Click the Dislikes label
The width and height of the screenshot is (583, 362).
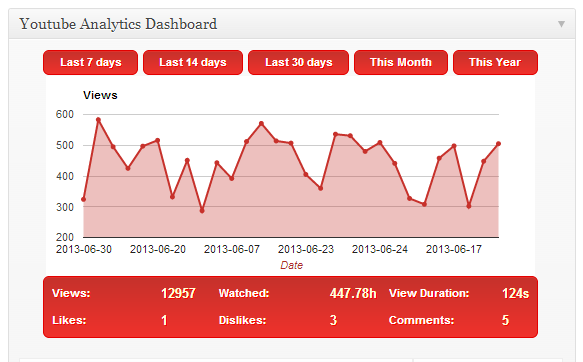click(242, 320)
